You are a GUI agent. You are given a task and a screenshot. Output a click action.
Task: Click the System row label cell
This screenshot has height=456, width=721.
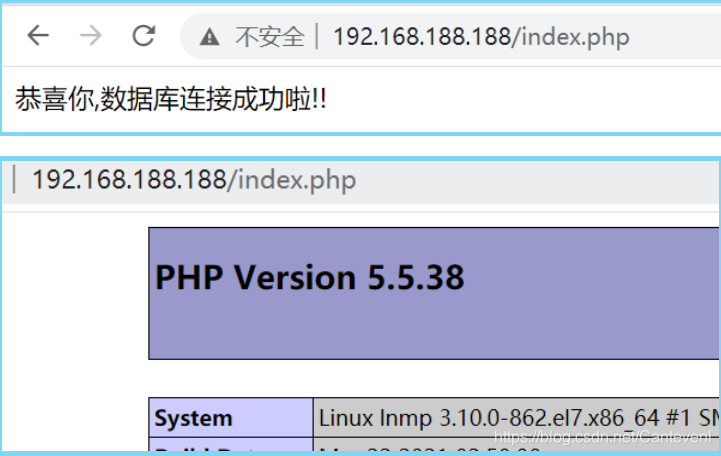(x=231, y=417)
